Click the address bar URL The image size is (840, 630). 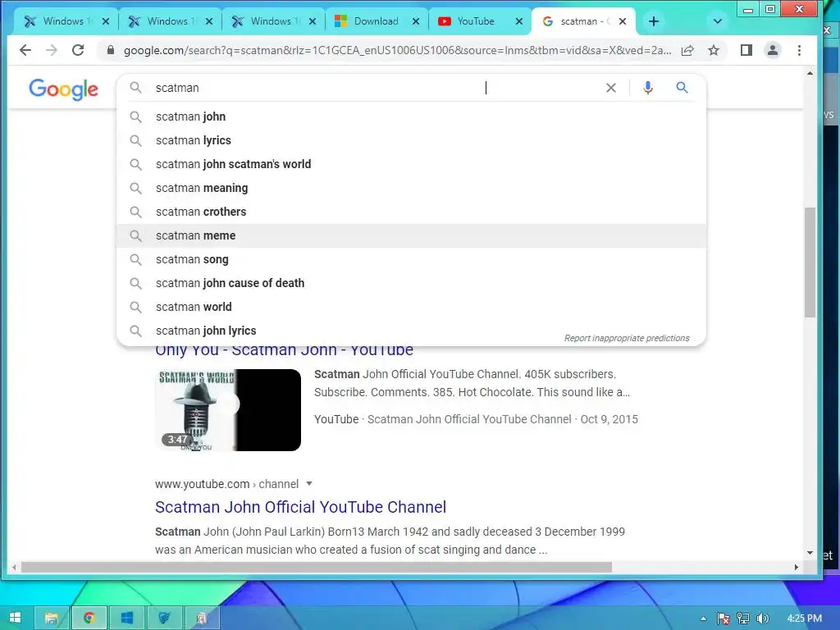click(x=397, y=50)
